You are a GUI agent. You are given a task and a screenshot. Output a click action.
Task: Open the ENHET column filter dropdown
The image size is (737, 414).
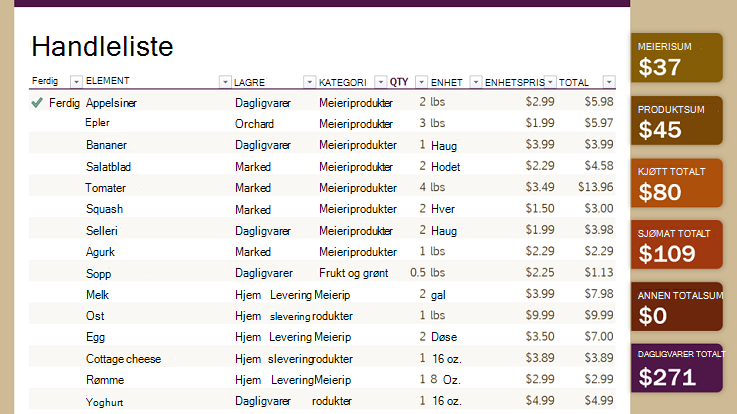click(476, 82)
